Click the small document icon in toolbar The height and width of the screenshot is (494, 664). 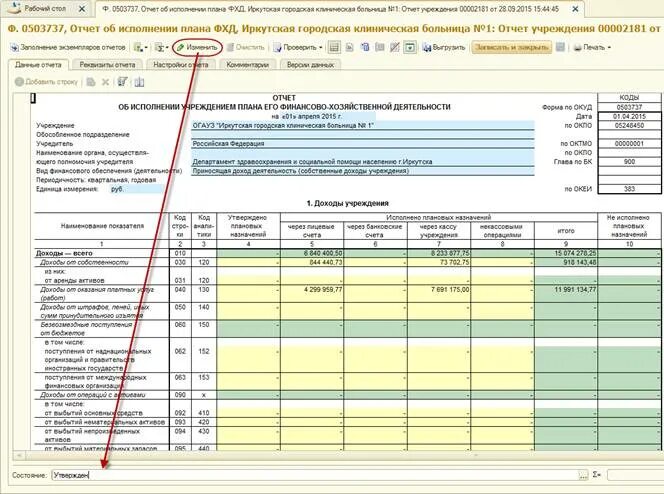click(349, 47)
